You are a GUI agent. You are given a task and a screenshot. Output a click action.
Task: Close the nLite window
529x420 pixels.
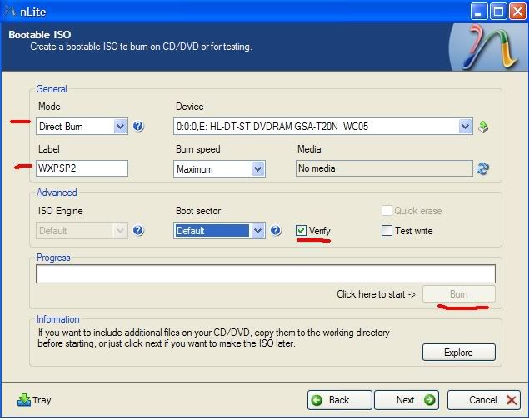pyautogui.click(x=517, y=12)
